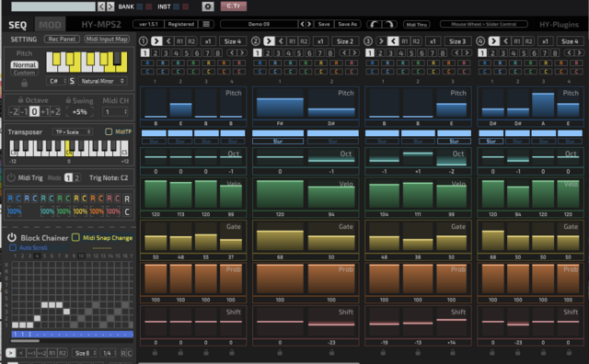The width and height of the screenshot is (589, 364).
Task: Set Octave to +1
Action: 44,112
